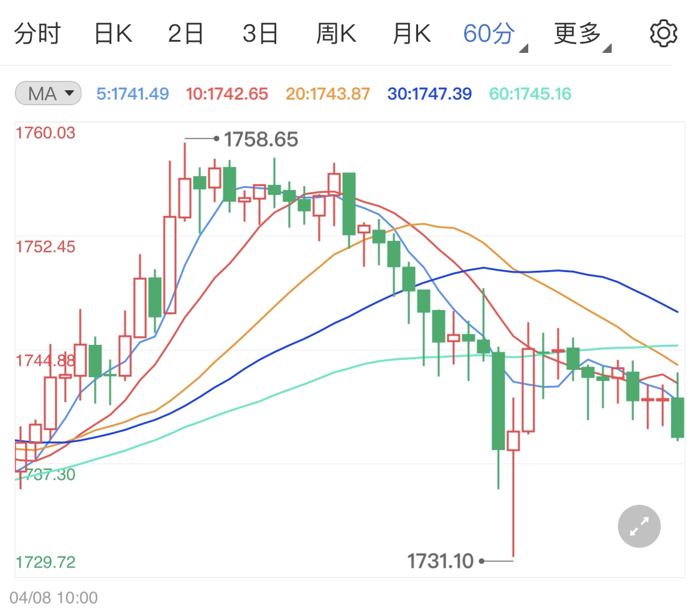Click the MA5 value 5:1741.49
The width and height of the screenshot is (700, 615).
(x=133, y=94)
